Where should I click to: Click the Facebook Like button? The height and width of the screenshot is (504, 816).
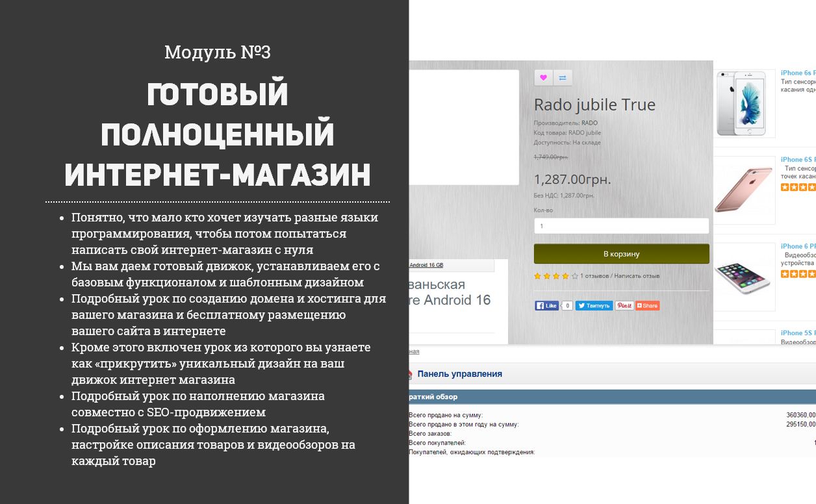point(546,305)
